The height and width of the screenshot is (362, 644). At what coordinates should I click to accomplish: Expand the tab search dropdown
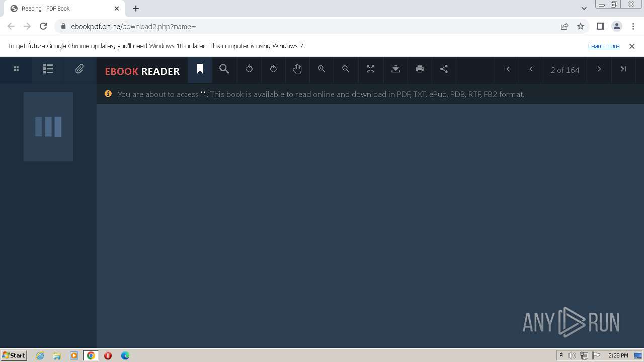(x=584, y=8)
